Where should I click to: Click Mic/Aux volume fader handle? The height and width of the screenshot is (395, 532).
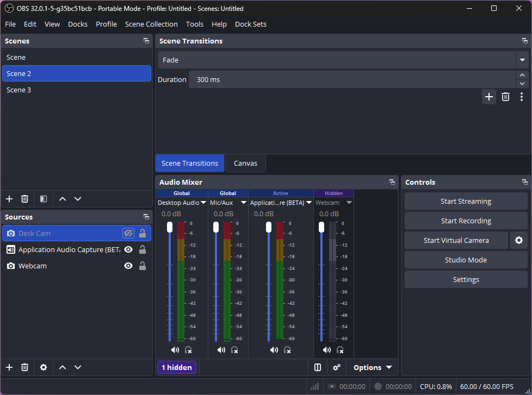coord(216,227)
